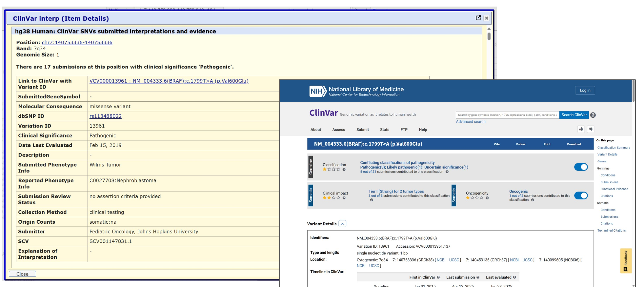Select 'Pediatric Oncology, Johns Hopkins University' submitter text

[x=144, y=232]
